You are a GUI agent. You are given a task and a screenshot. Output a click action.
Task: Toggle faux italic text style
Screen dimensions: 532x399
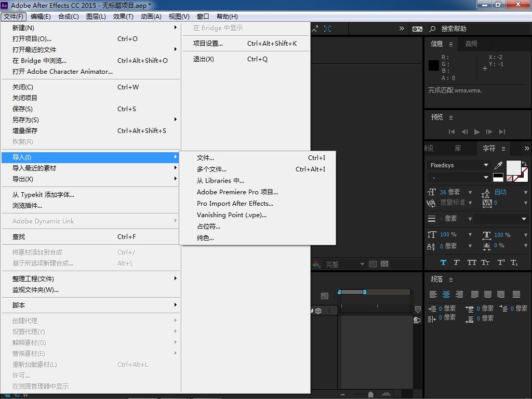coord(456,262)
